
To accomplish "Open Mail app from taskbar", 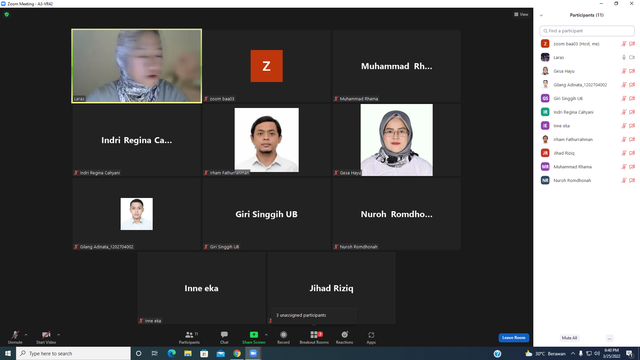I will click(220, 353).
